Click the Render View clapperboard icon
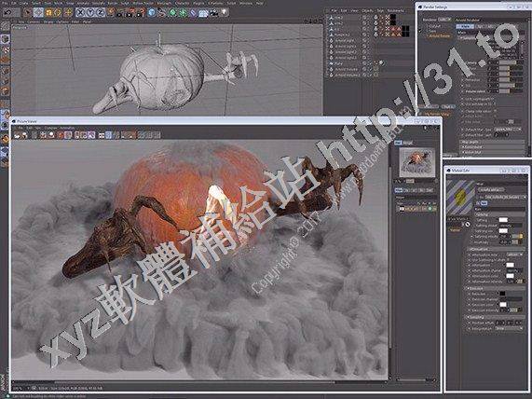This screenshot has height=399, width=532. pos(120,13)
